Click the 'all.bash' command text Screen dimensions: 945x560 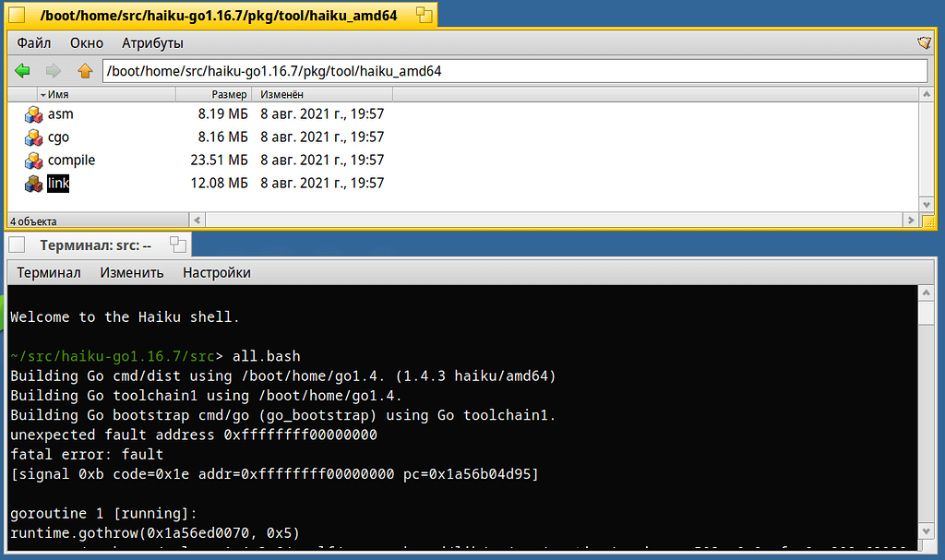(267, 356)
